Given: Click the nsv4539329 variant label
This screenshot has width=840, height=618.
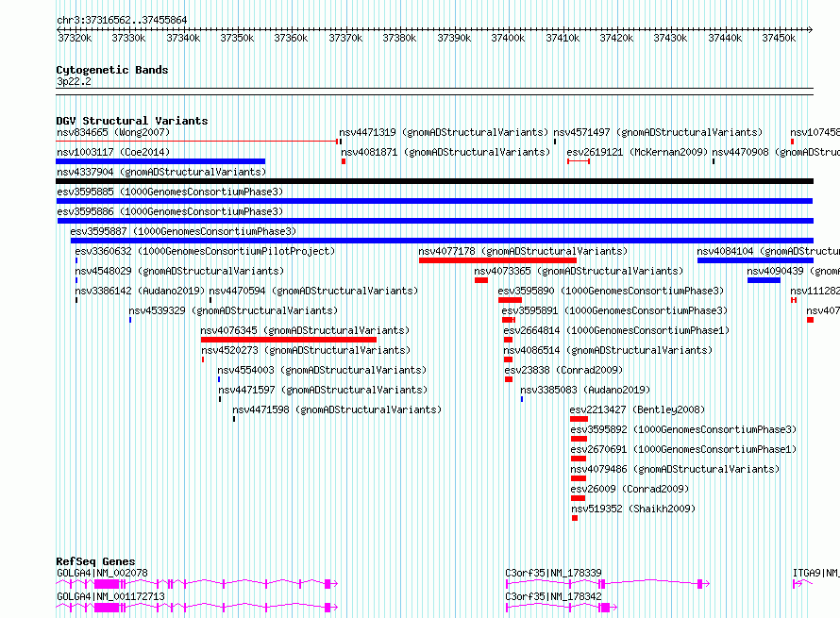Looking at the screenshot, I should point(233,310).
